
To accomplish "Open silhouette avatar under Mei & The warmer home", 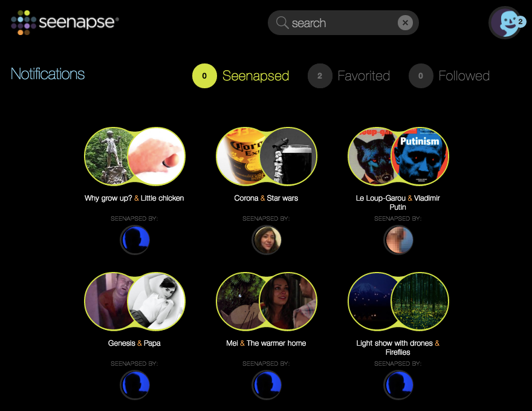I will [x=267, y=385].
